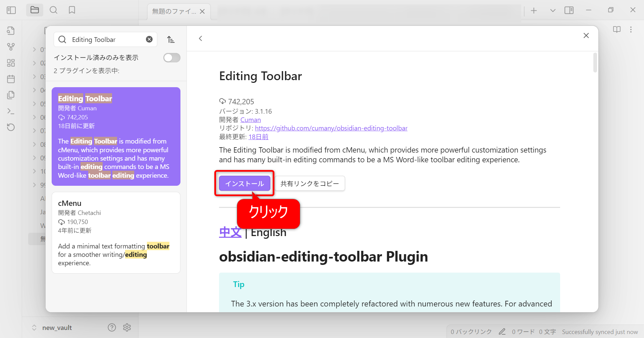Open vault switcher new_vault
Viewport: 644px width, 338px height.
[x=52, y=328]
